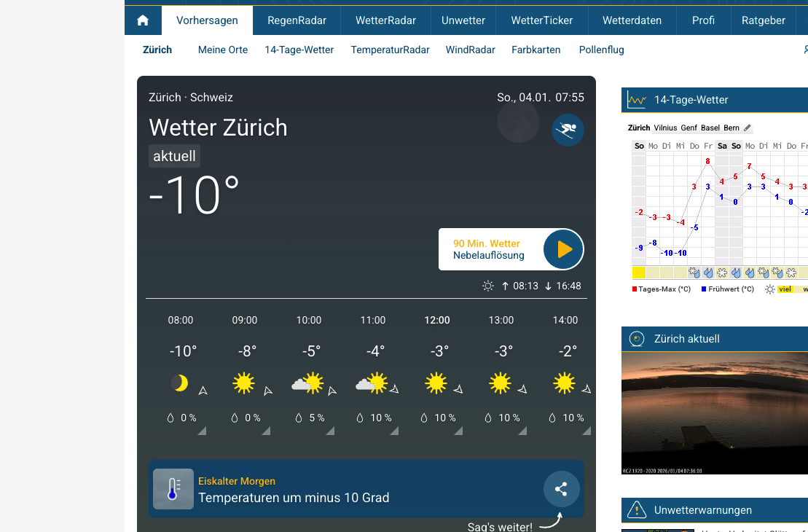808x532 pixels.
Task: Click the moon icon for 08:00
Action: tap(179, 383)
